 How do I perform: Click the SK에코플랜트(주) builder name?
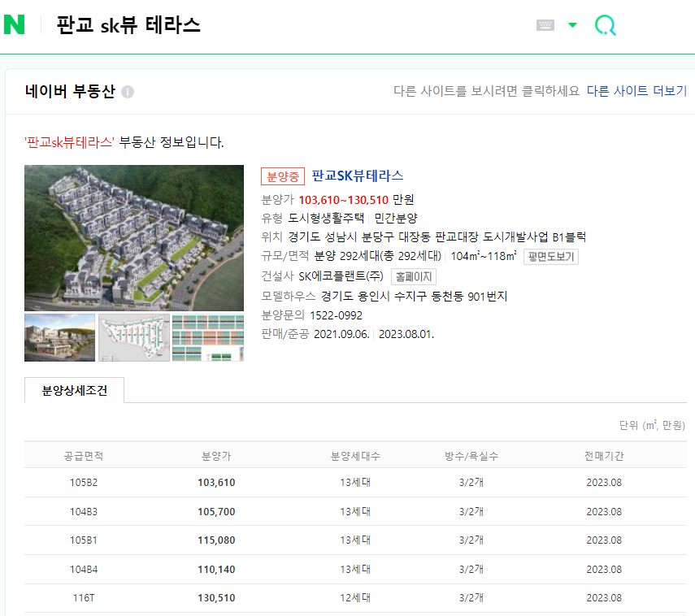coord(341,276)
